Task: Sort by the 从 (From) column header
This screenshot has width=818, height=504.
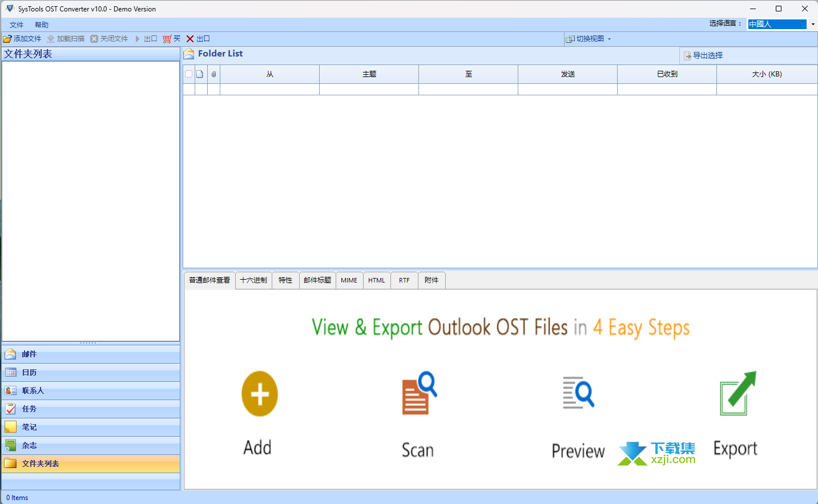Action: click(270, 74)
